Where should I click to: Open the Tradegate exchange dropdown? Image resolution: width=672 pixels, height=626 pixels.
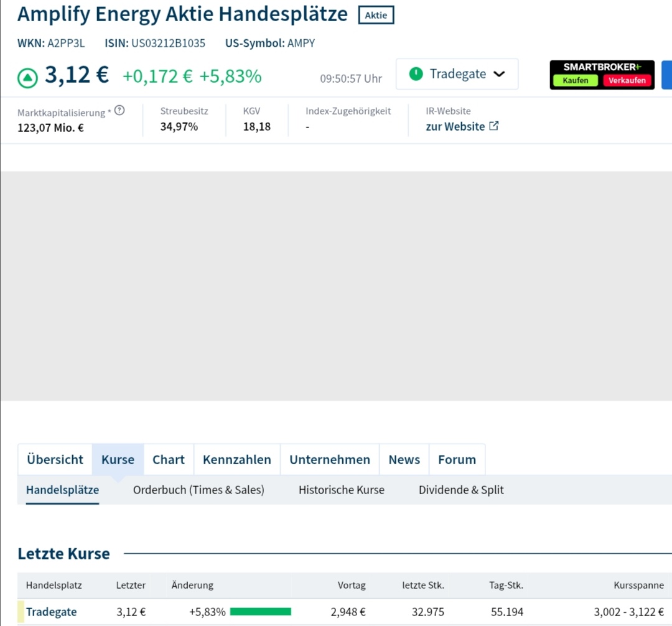(x=457, y=74)
